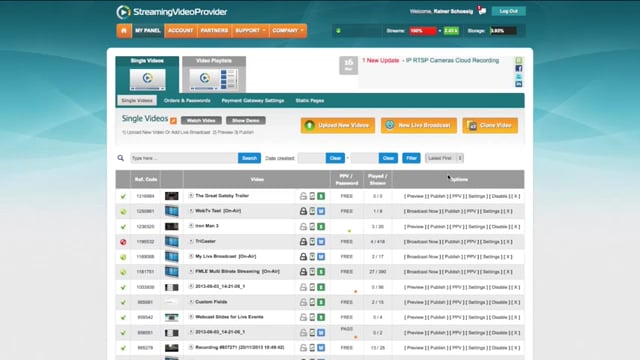This screenshot has width=640, height=360.
Task: Share via the Twitter icon
Action: [x=519, y=76]
